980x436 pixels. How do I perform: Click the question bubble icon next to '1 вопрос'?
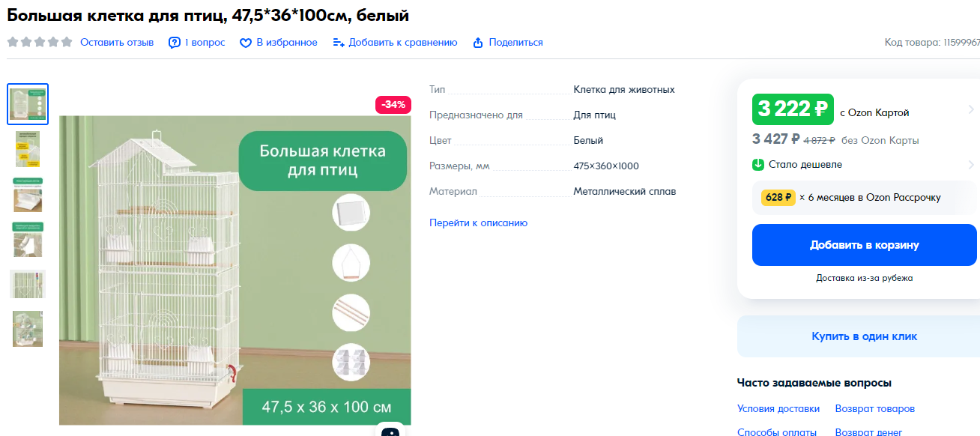(x=175, y=43)
